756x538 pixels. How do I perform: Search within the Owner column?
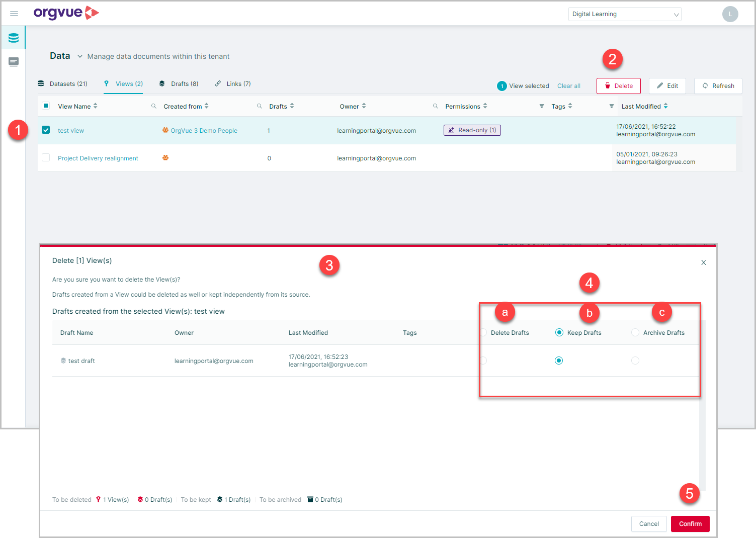436,106
